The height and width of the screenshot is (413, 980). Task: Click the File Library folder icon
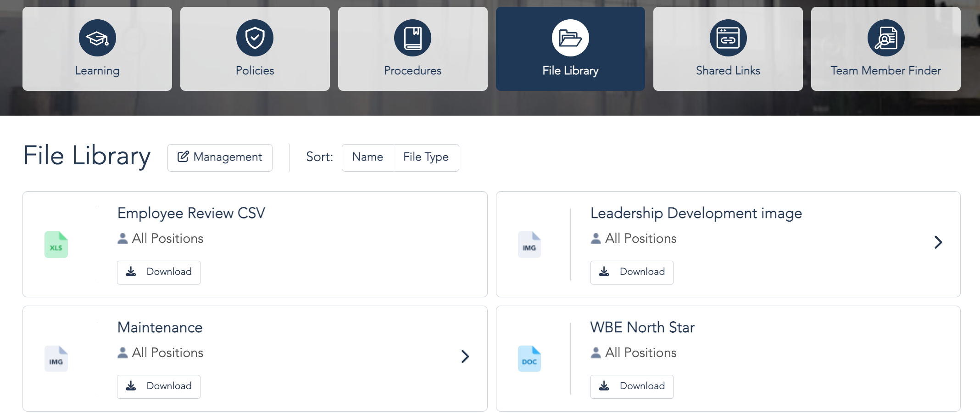click(x=570, y=38)
